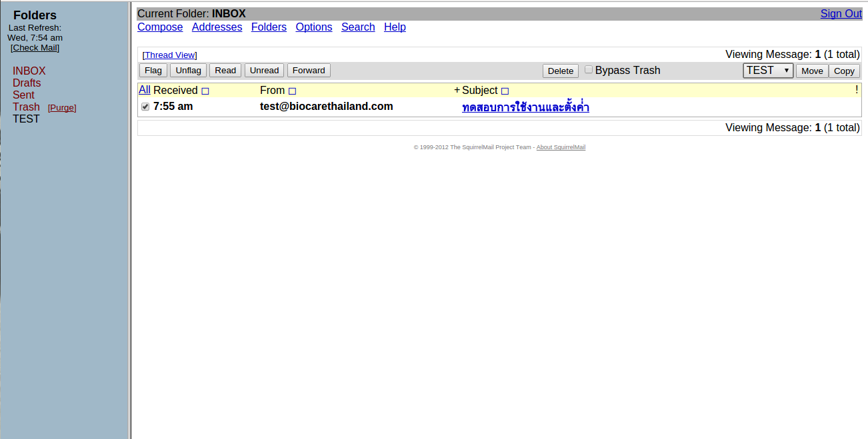Select the Drafts folder in sidebar
This screenshot has height=439, width=868.
pyautogui.click(x=27, y=83)
